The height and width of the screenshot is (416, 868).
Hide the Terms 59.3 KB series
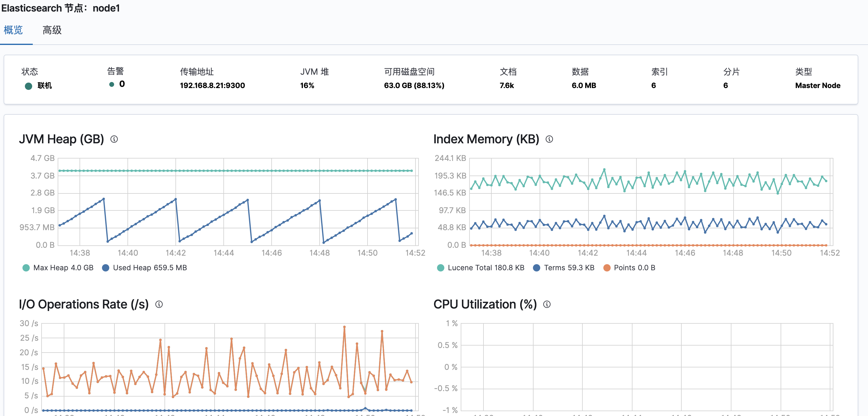click(569, 268)
